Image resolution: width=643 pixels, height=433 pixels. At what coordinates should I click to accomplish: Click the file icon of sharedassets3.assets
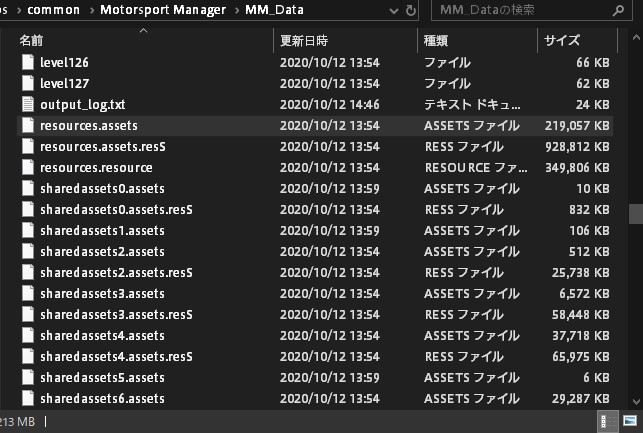coord(28,293)
